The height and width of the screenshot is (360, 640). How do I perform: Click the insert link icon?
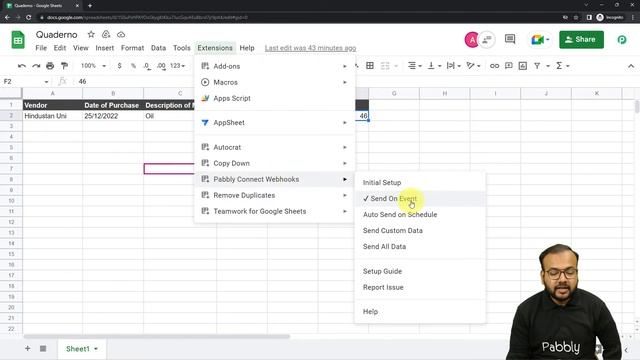click(494, 66)
